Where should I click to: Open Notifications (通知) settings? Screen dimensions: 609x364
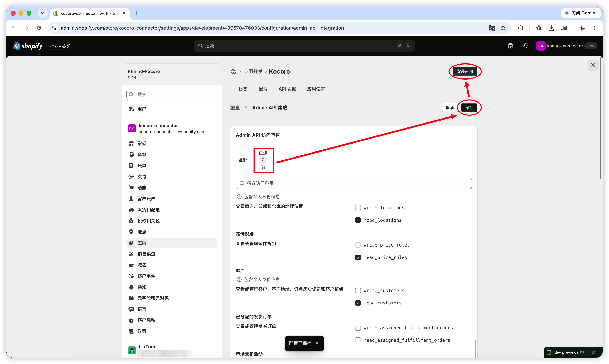click(x=172, y=287)
